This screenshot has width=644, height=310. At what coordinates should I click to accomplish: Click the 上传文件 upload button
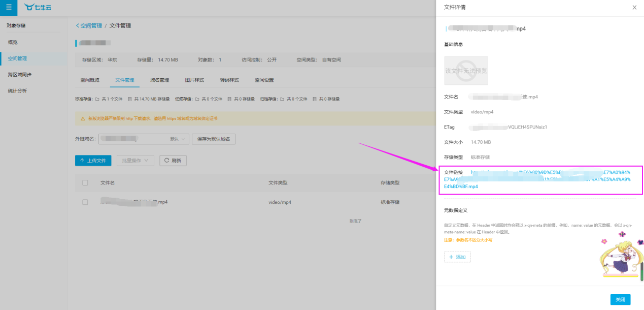93,160
